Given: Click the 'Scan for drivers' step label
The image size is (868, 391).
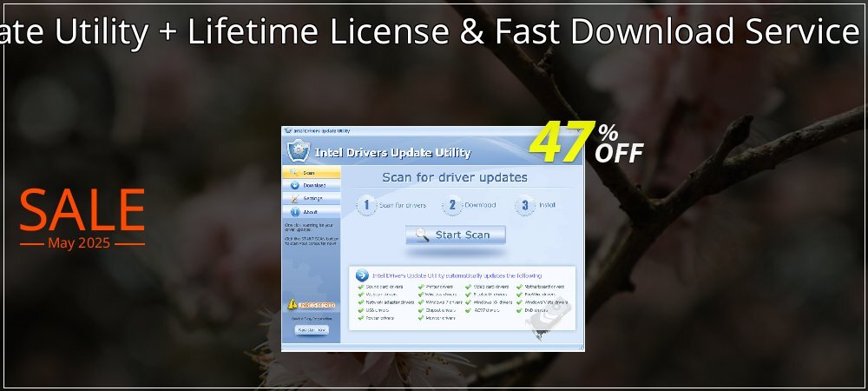Looking at the screenshot, I should pos(403,205).
